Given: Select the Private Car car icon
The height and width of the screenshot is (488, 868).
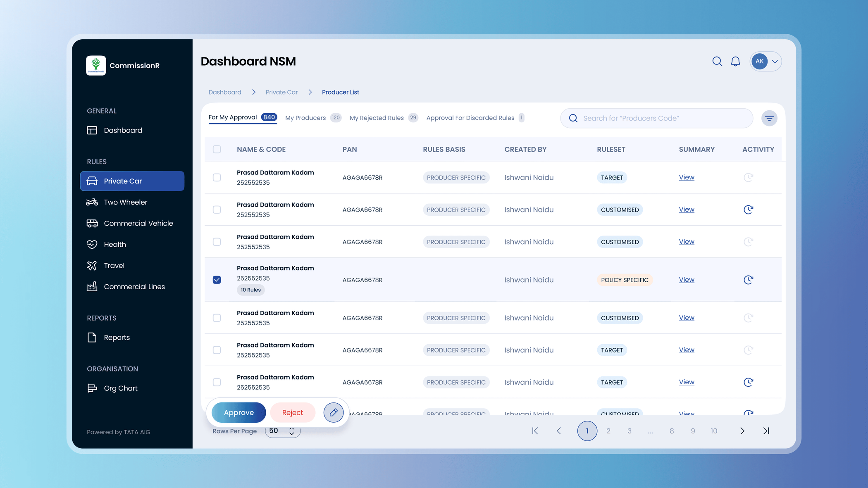Looking at the screenshot, I should [x=92, y=181].
